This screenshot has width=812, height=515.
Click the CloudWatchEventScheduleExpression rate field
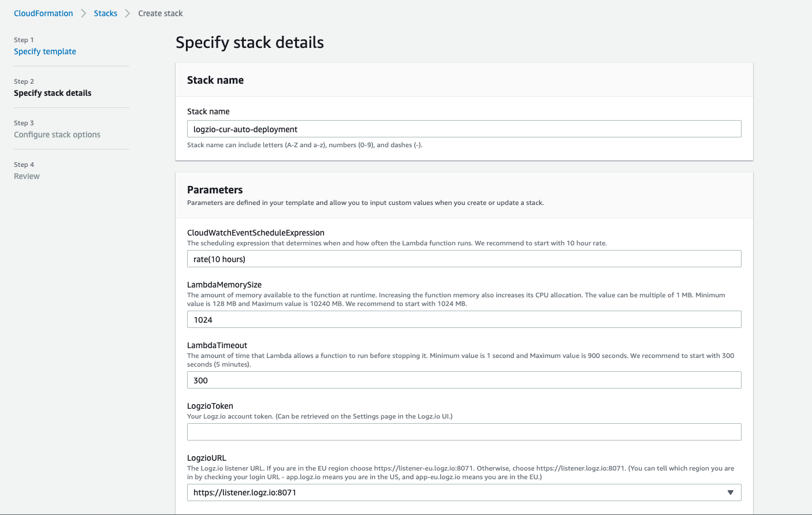tap(464, 259)
